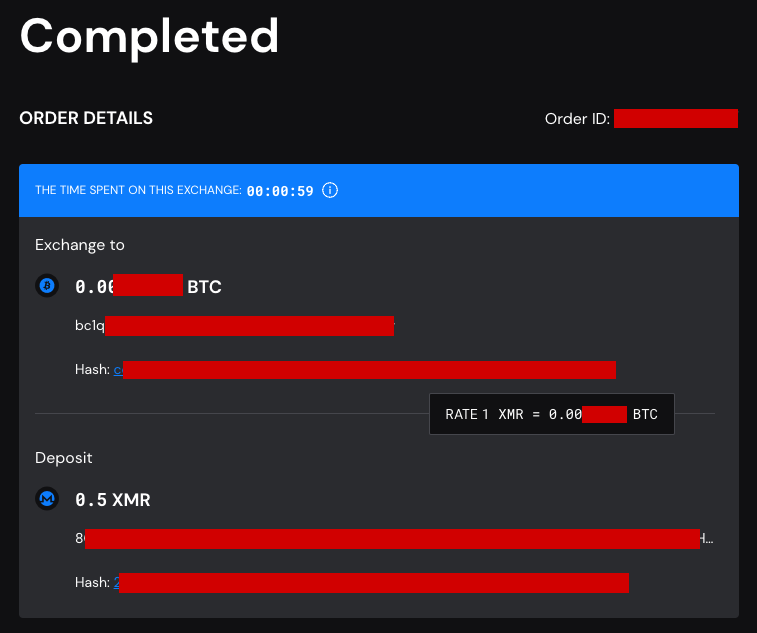
Task: Click the Deposit label
Action: coord(63,458)
